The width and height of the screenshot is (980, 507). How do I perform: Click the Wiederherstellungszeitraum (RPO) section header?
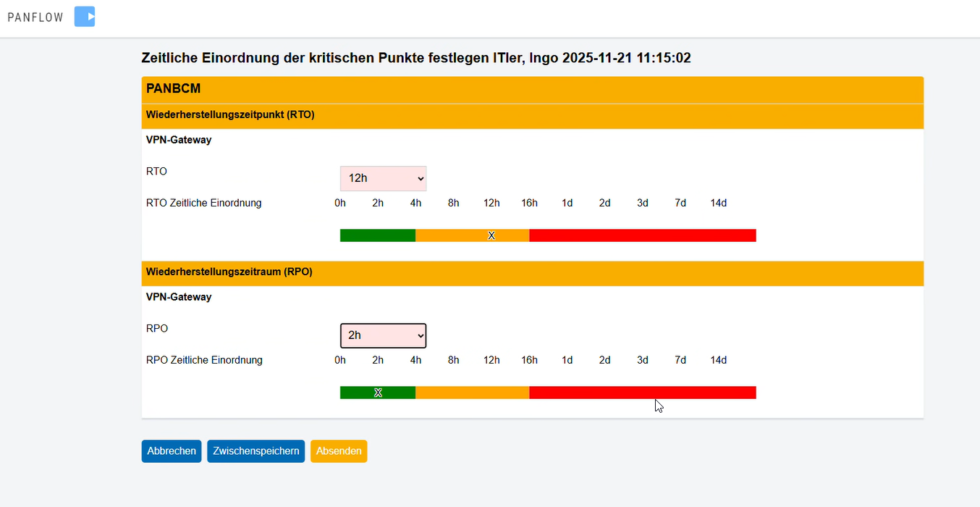coord(229,272)
